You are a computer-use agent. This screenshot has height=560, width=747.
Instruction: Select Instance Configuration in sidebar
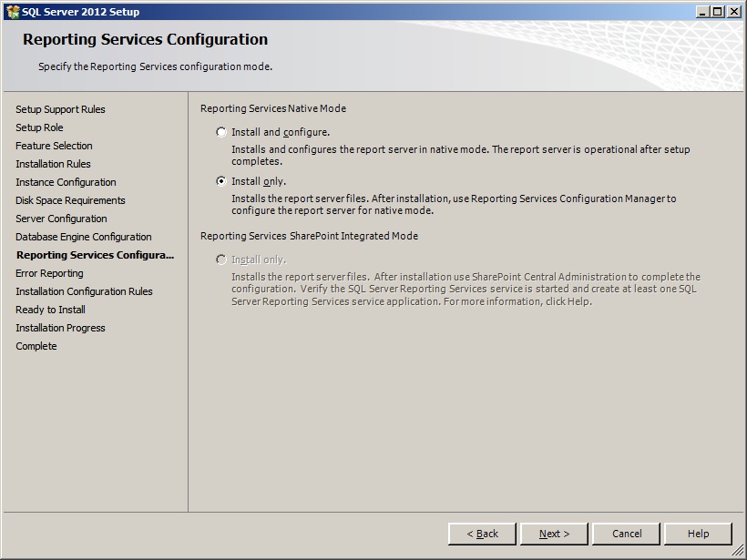[x=66, y=182]
